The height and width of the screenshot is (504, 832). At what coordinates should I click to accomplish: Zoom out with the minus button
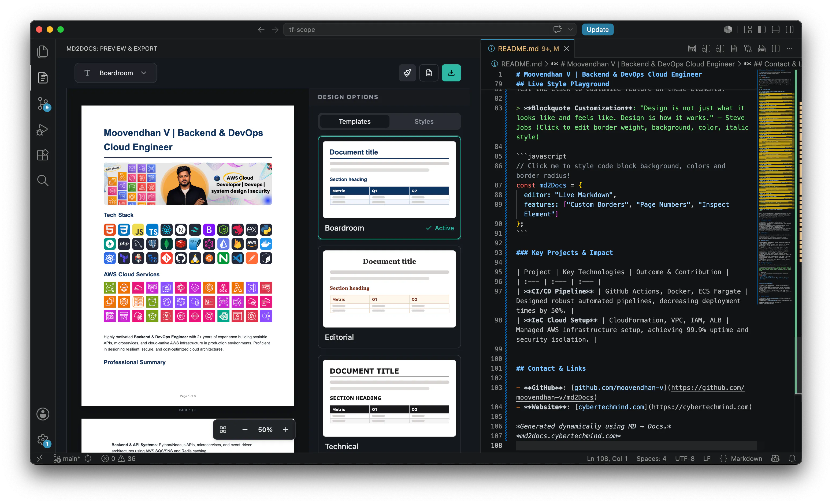tap(245, 430)
